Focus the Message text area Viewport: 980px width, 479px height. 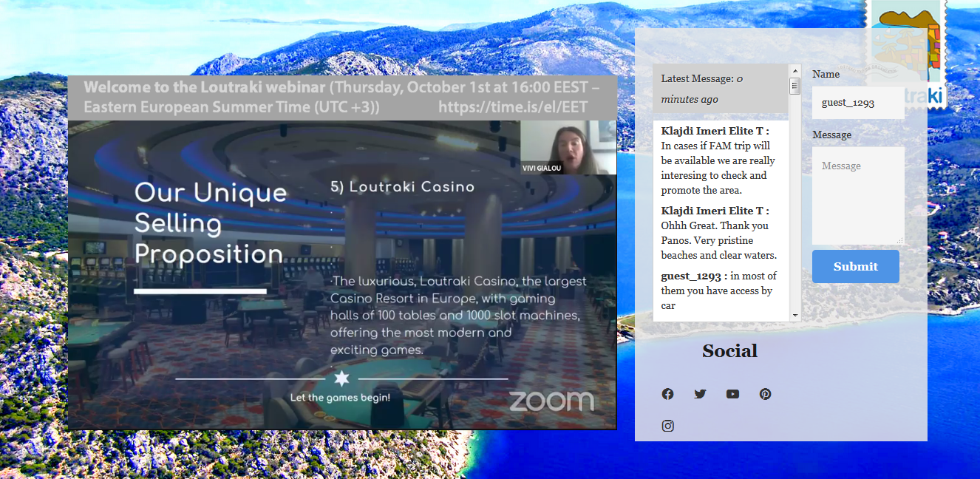point(858,196)
